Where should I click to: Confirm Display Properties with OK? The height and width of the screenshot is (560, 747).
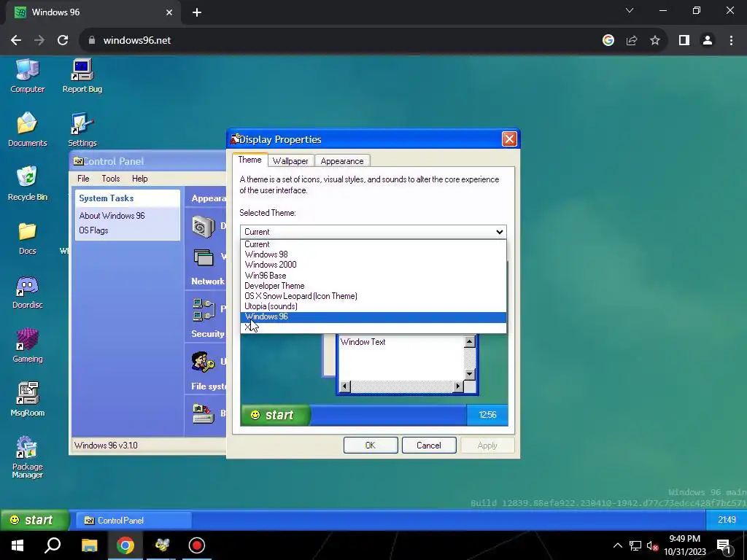(x=371, y=446)
